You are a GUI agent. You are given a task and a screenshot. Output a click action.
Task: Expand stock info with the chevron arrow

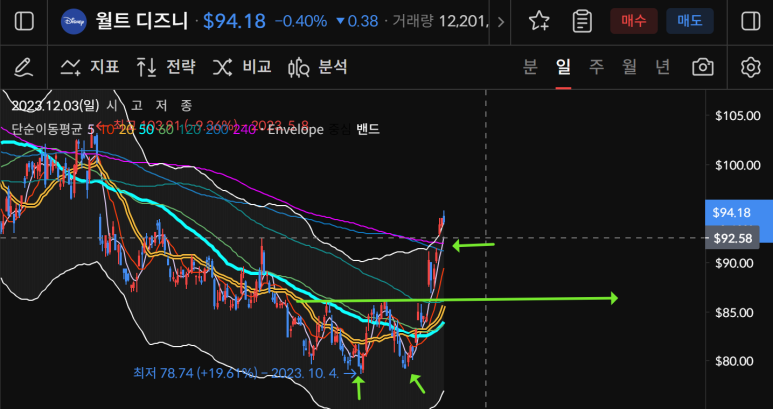tap(501, 22)
